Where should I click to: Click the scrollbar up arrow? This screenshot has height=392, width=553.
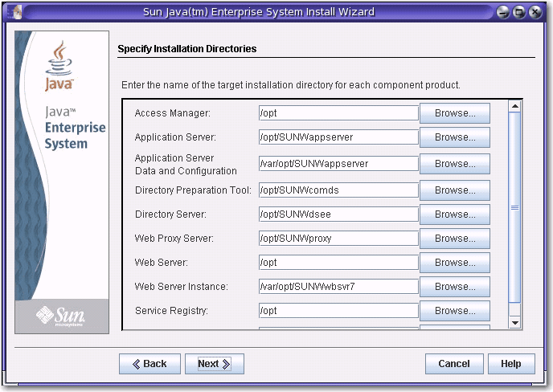coord(515,106)
